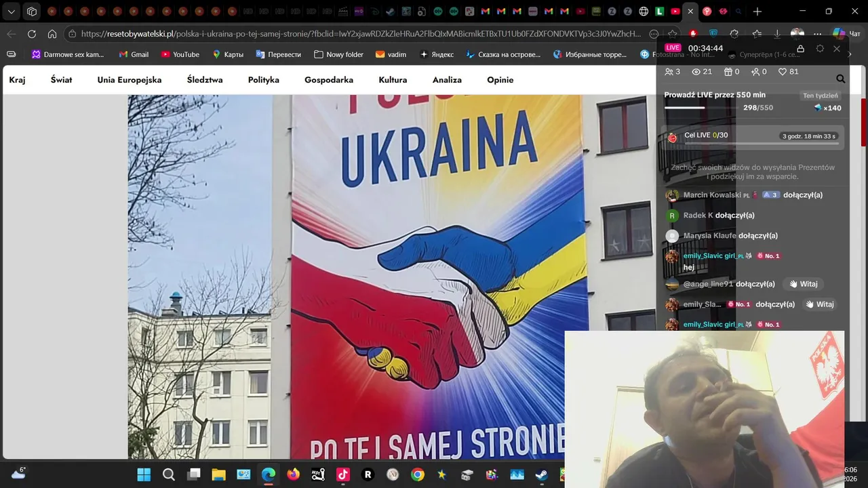Open the workspaces tab actions menu
The image size is (868, 488).
pos(32,12)
